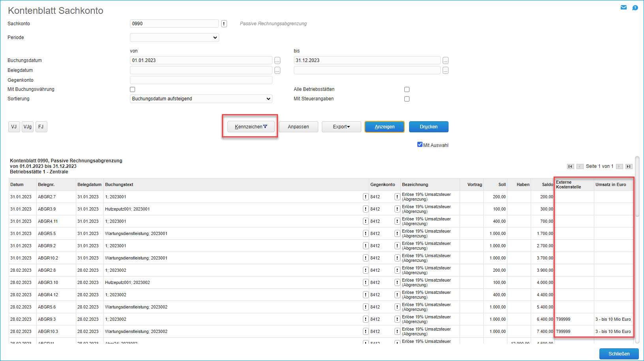Open Gegenkonto info icon for ABGR2.8

click(x=397, y=270)
